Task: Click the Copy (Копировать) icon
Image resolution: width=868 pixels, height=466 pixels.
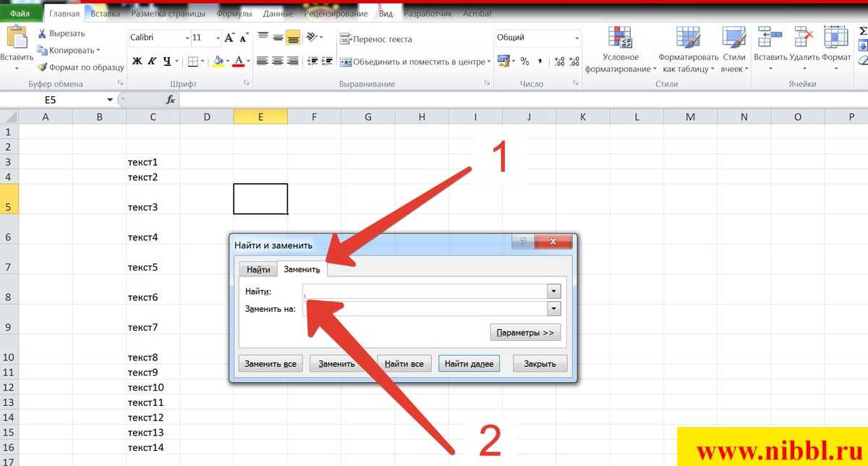Action: tap(42, 50)
